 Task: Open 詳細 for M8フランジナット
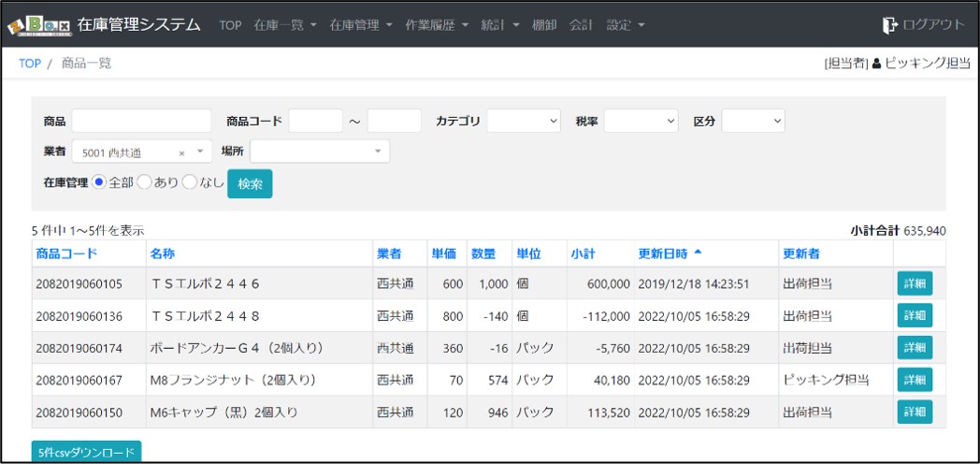click(915, 380)
